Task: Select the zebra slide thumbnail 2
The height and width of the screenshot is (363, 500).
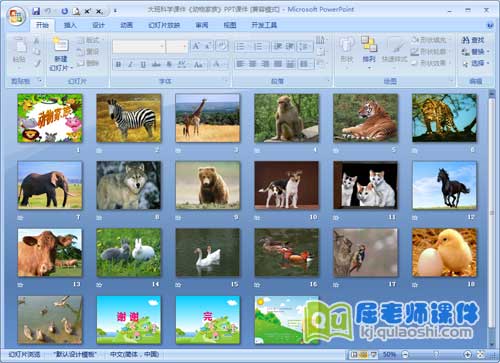Action: 129,118
